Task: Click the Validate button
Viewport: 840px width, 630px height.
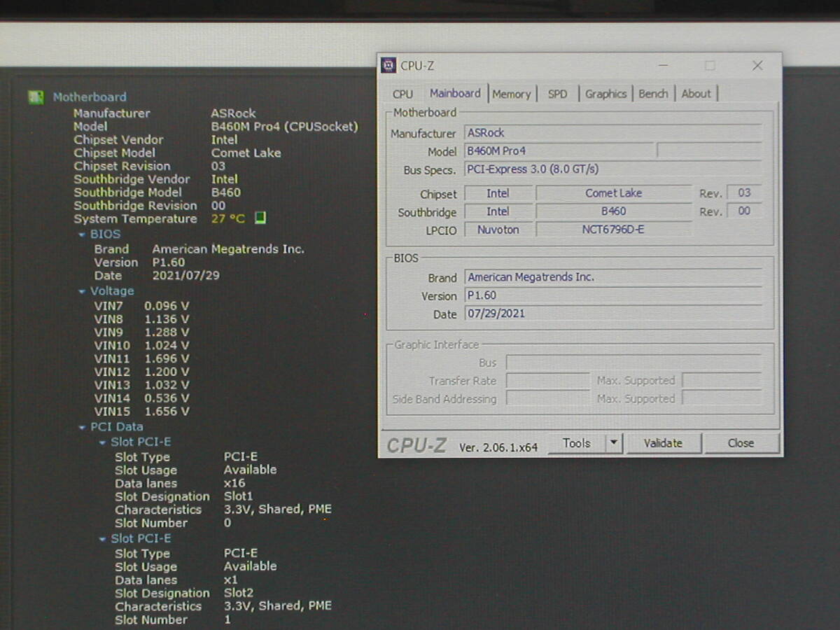Action: (663, 443)
